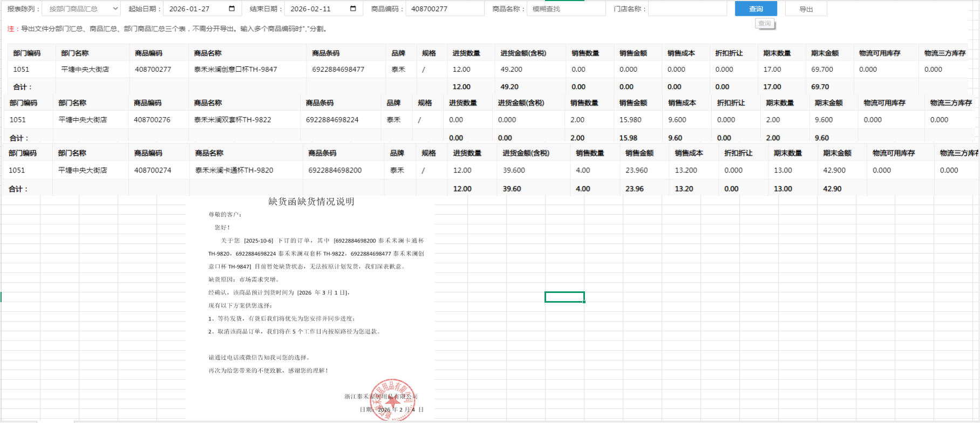Screen dimensions: 980x423
Task: Select the 泰禾米澜卡通杯TH-9820 product name cell
Action: point(234,170)
